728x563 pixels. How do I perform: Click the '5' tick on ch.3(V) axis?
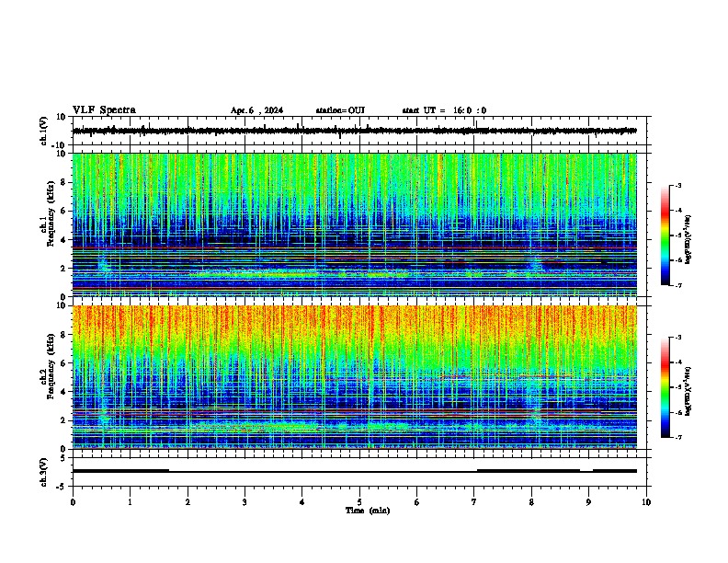pos(63,458)
